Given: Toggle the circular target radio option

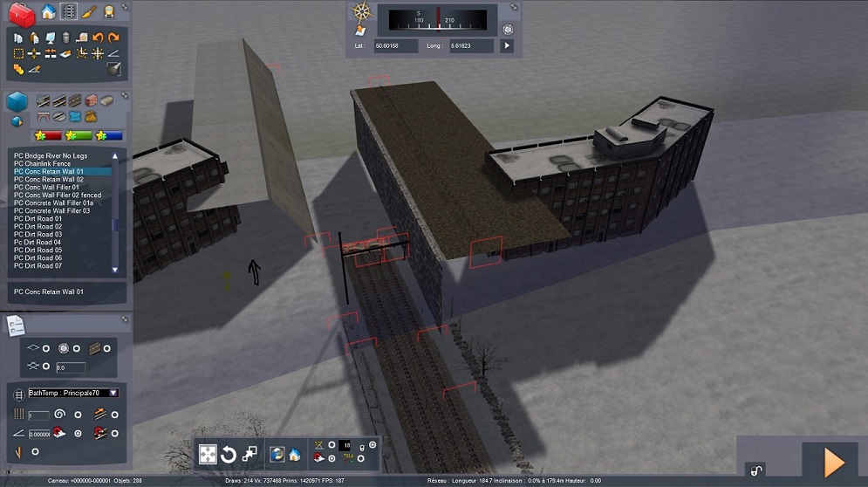Looking at the screenshot, I should click(x=77, y=348).
